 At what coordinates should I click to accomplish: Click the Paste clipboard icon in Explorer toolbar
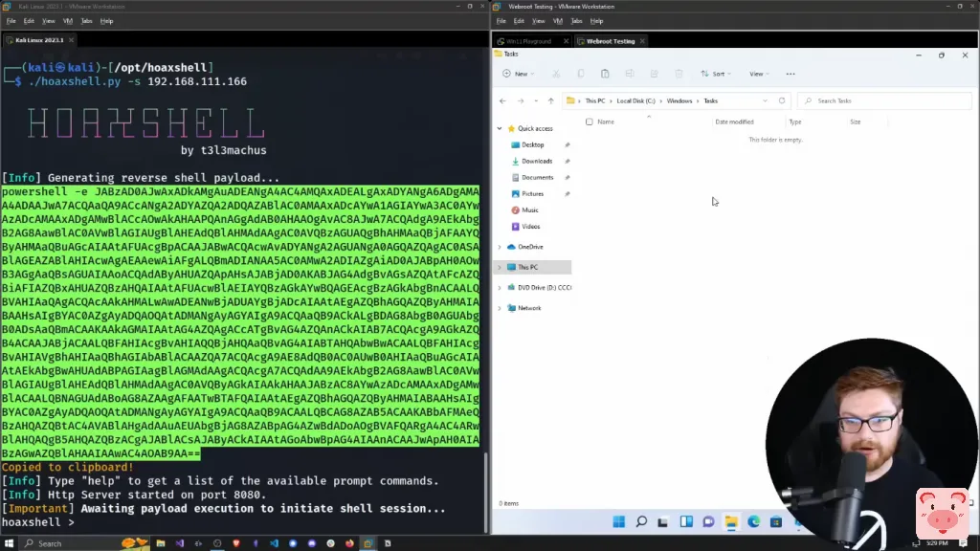(x=605, y=74)
